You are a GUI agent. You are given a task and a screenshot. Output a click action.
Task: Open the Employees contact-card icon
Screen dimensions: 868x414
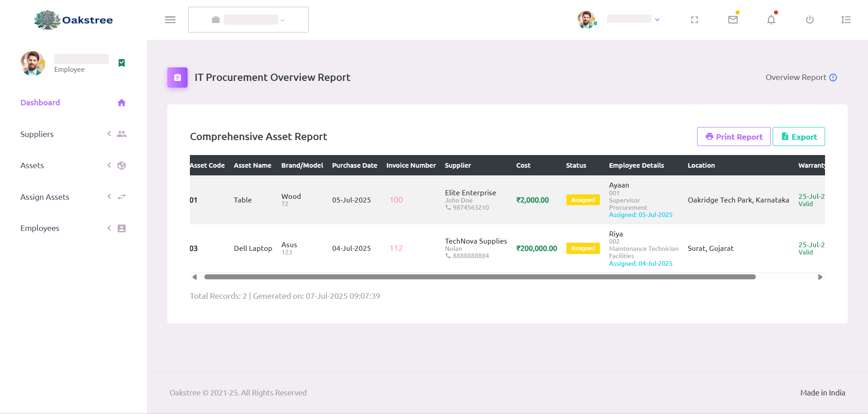point(121,228)
